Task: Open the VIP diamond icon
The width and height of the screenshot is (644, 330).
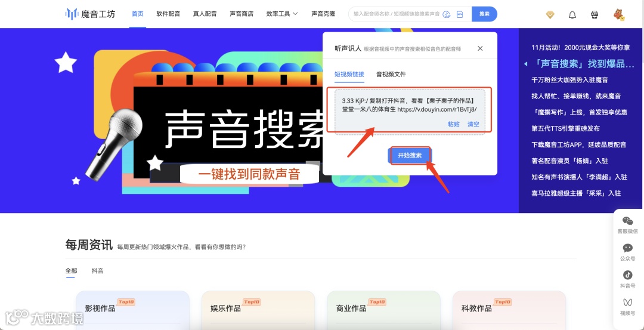Action: [x=550, y=15]
